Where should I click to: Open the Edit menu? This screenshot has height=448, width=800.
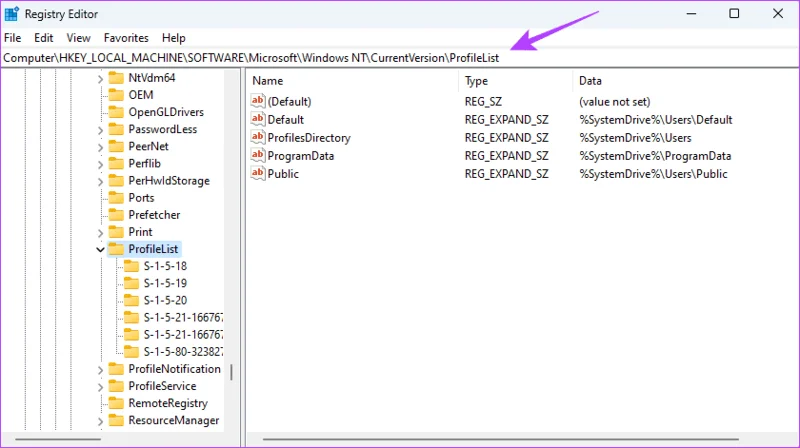click(43, 38)
